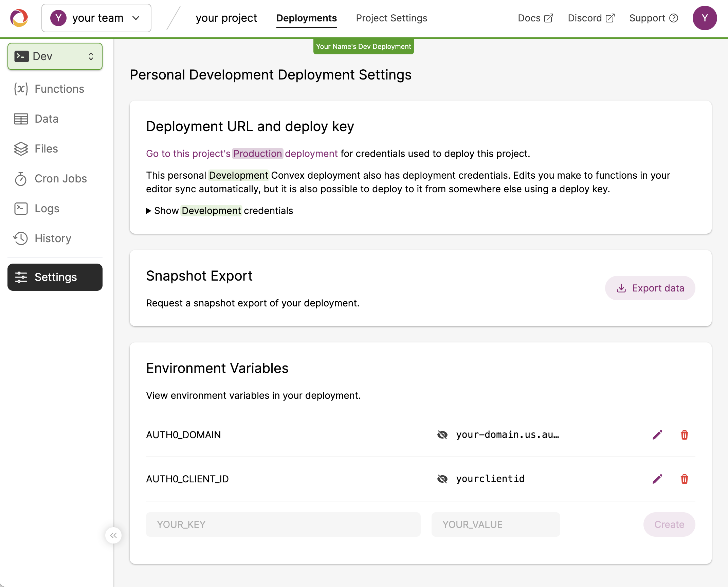Screen dimensions: 728x587
Task: Click the Your Name's Dev Deployment badge
Action: click(363, 47)
